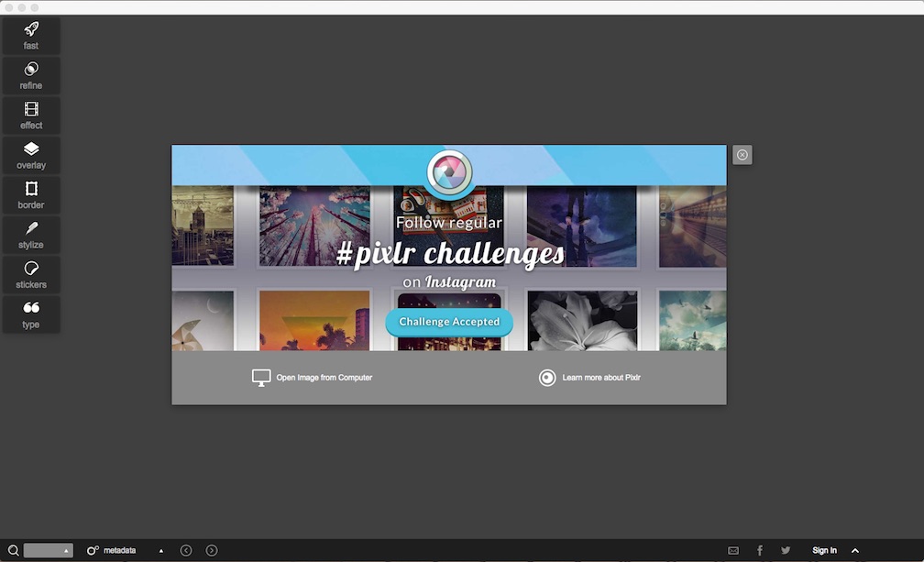
Task: Close the Pixlr challenges dialog
Action: pyautogui.click(x=742, y=155)
